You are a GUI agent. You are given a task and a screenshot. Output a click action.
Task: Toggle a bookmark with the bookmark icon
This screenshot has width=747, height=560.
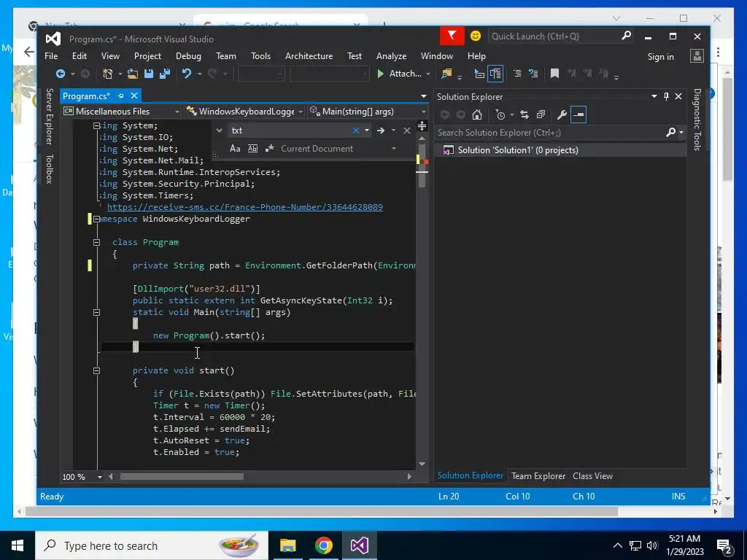point(554,74)
